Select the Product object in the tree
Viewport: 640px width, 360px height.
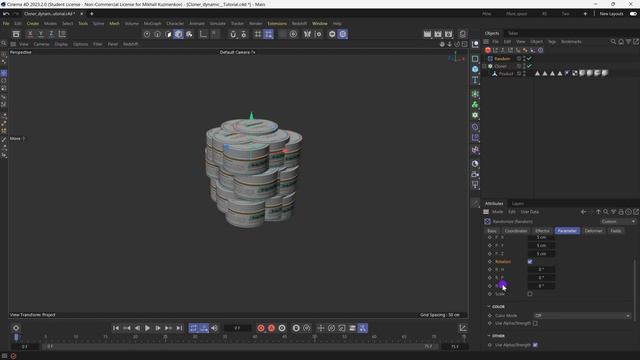[506, 73]
